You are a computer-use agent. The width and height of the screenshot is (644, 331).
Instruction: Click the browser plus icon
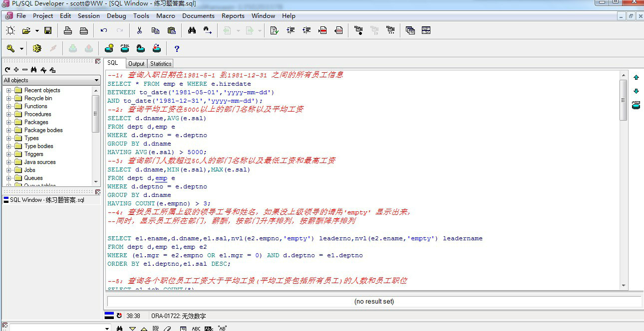click(16, 70)
